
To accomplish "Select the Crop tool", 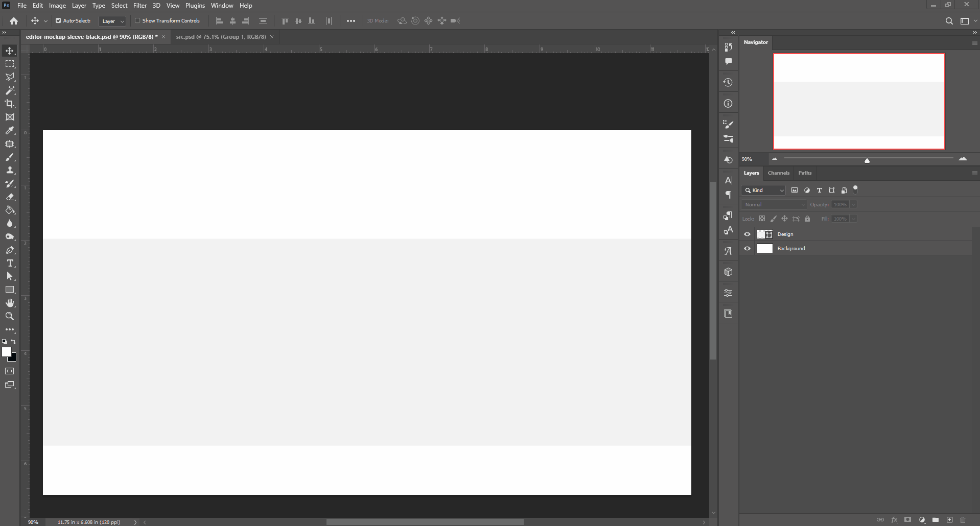I will (x=9, y=104).
